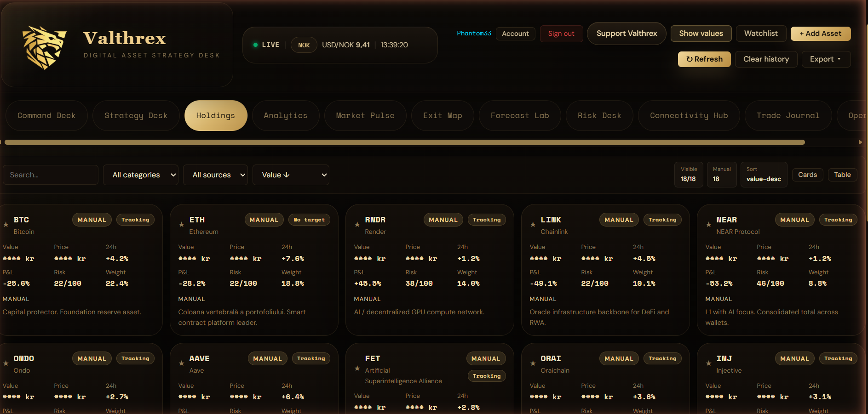
Task: Click ETH weight value 18.8%
Action: (293, 284)
